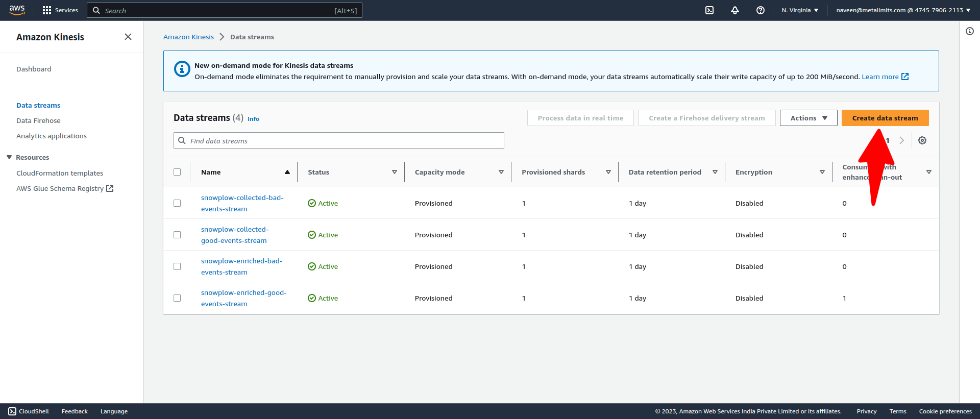
Task: Open the Actions dropdown
Action: pyautogui.click(x=808, y=118)
